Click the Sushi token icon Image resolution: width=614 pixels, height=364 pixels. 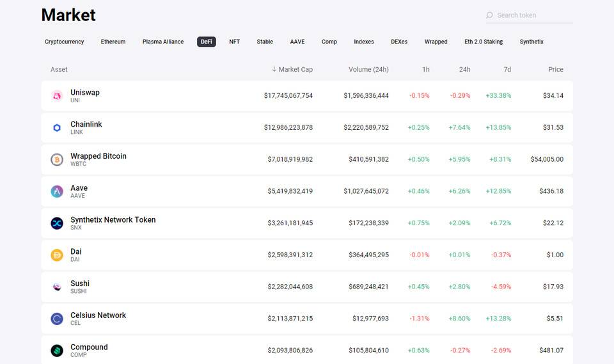click(57, 287)
